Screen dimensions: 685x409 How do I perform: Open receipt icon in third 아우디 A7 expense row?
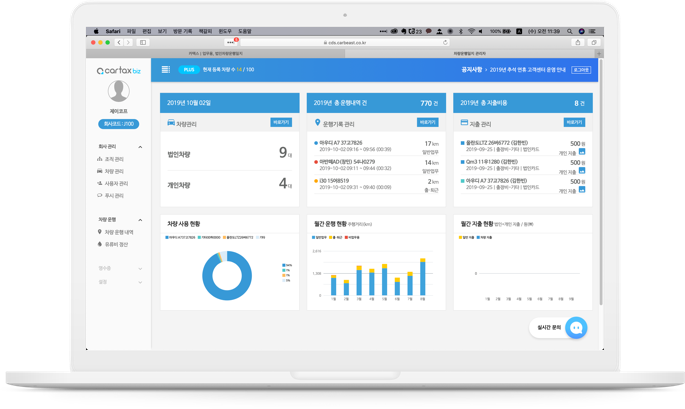pyautogui.click(x=582, y=190)
